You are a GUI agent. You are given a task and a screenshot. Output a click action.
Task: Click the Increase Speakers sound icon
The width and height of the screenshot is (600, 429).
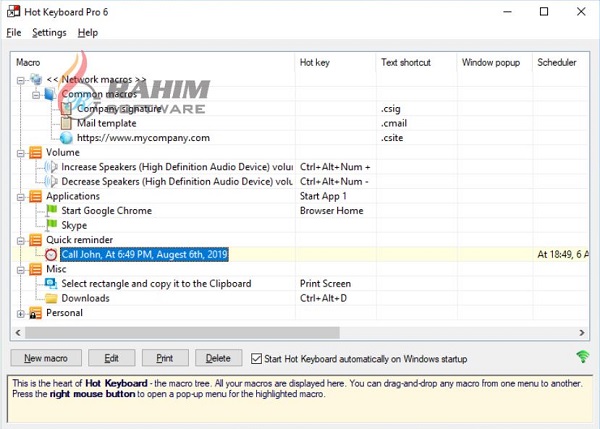coord(51,167)
